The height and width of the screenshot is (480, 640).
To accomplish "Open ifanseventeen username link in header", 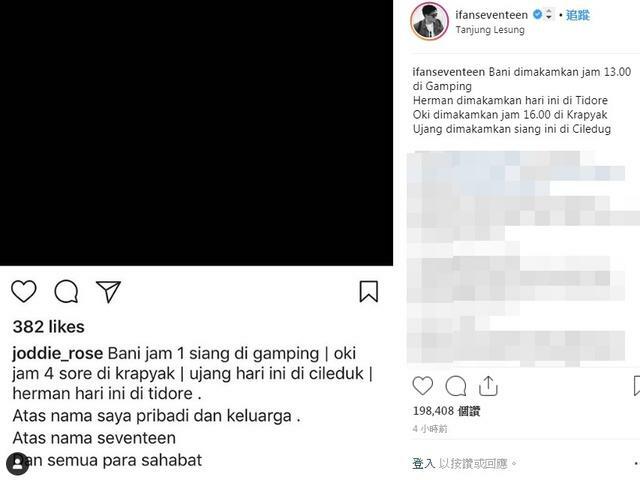I will pos(491,15).
